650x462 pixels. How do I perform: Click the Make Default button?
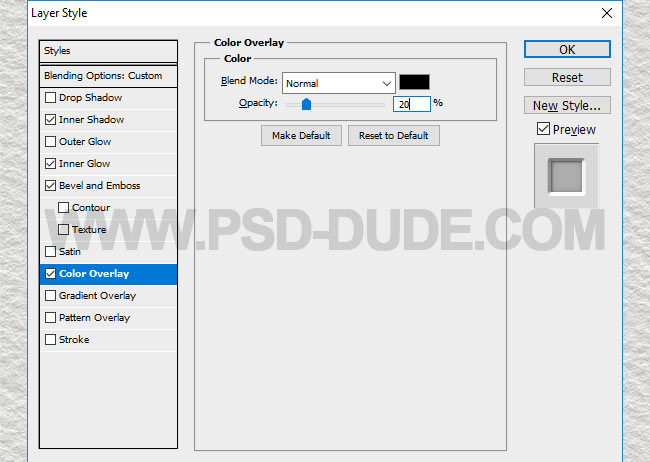tap(301, 136)
